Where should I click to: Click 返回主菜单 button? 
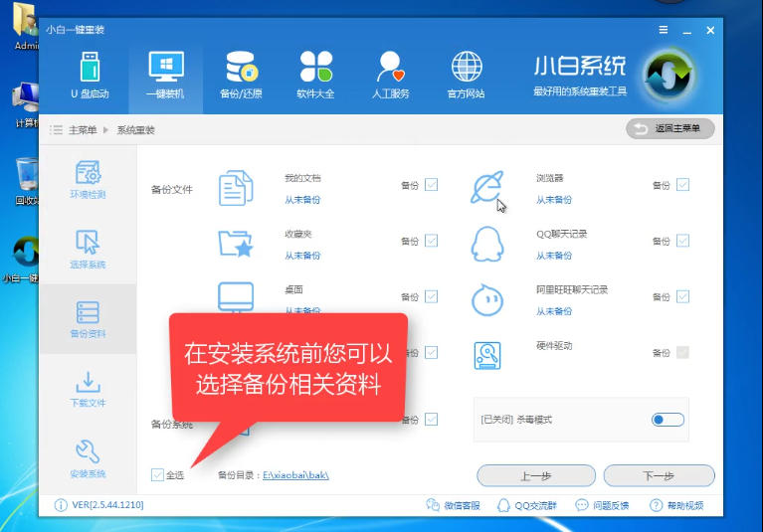pos(670,129)
